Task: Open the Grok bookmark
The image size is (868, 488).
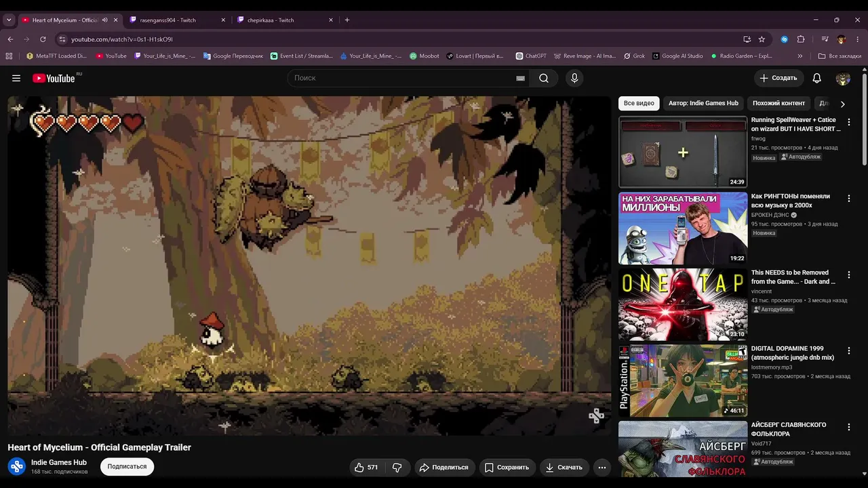Action: (633, 56)
